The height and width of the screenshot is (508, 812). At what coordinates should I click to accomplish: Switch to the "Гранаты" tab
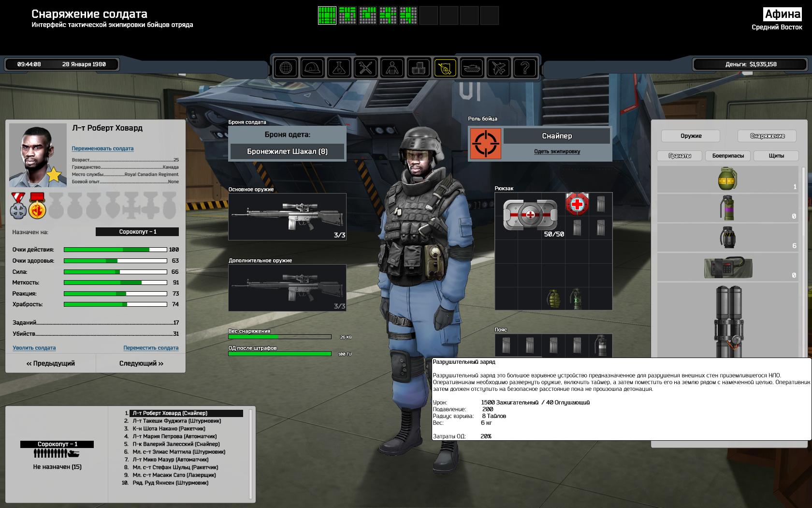click(x=680, y=156)
